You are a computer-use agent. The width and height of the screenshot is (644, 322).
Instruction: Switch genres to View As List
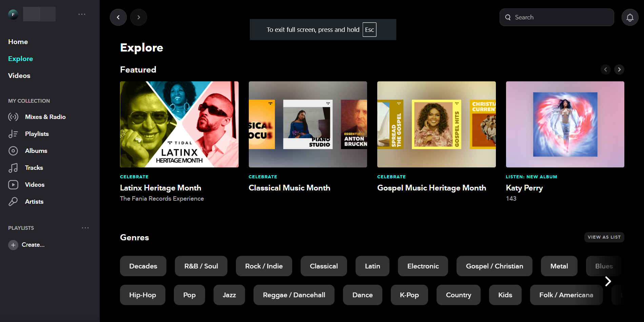point(604,237)
